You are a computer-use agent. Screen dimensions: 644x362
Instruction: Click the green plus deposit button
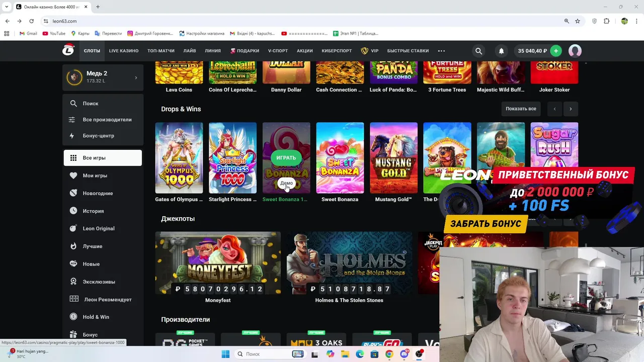tap(555, 51)
